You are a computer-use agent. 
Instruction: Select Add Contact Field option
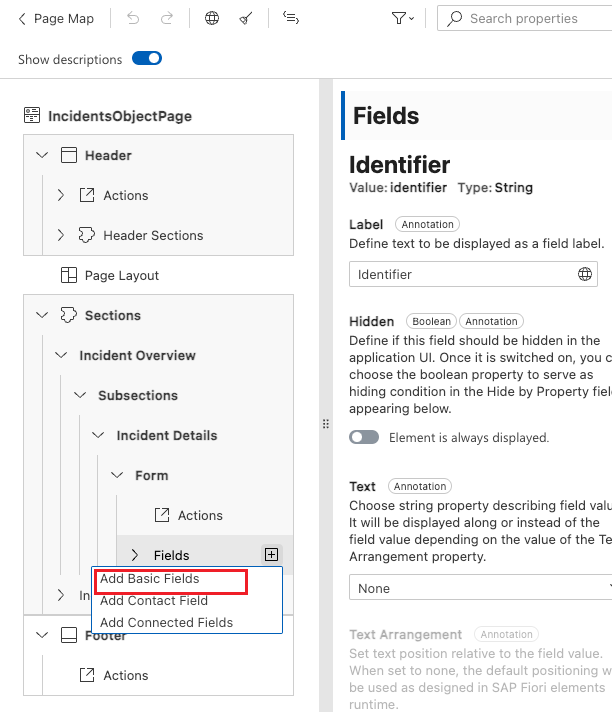pos(154,600)
